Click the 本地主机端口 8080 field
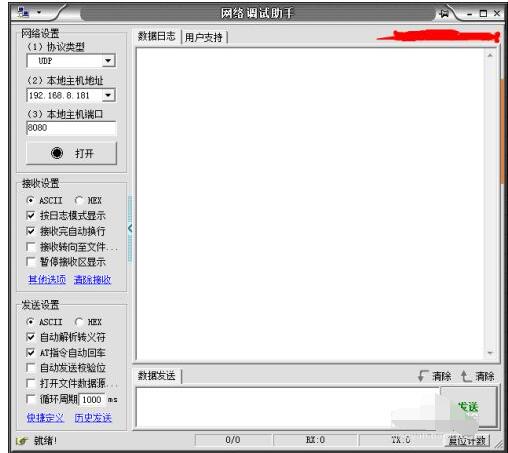508x453 pixels. click(x=71, y=128)
